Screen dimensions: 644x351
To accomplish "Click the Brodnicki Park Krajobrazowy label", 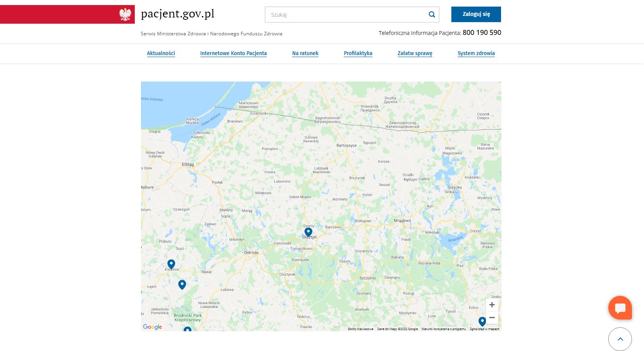I will (188, 318).
